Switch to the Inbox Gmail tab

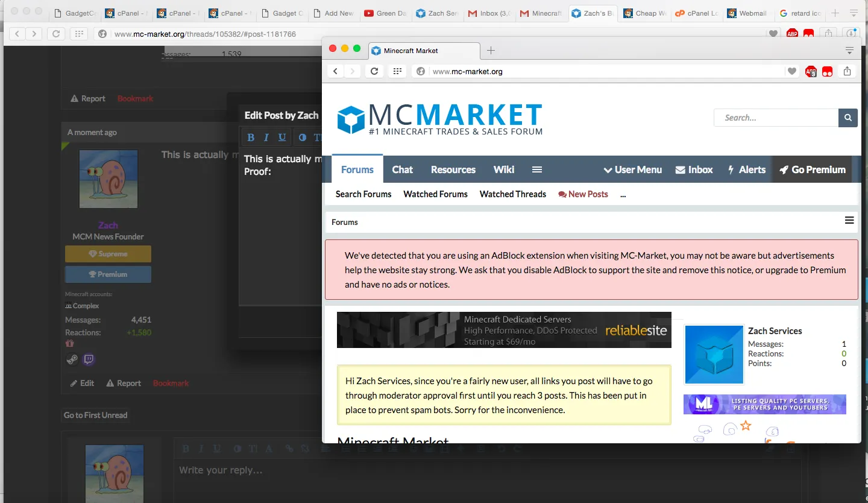coord(489,13)
